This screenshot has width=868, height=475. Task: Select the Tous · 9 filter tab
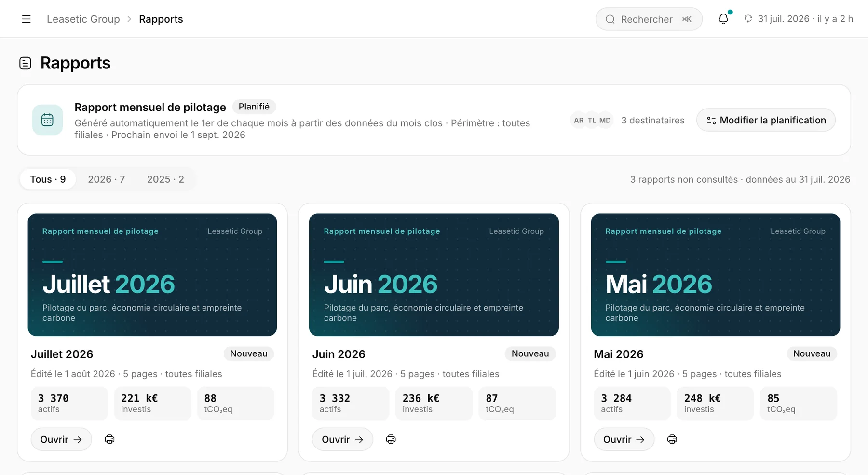click(x=48, y=179)
